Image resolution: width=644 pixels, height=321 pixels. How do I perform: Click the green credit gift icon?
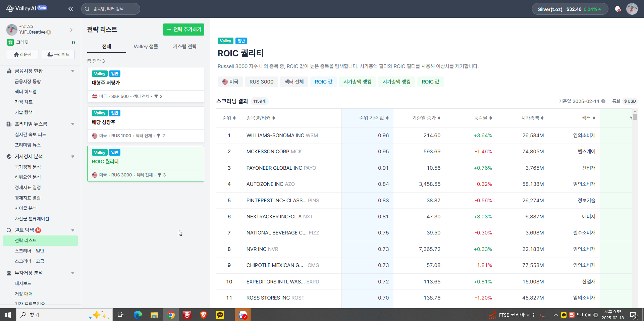[10, 42]
